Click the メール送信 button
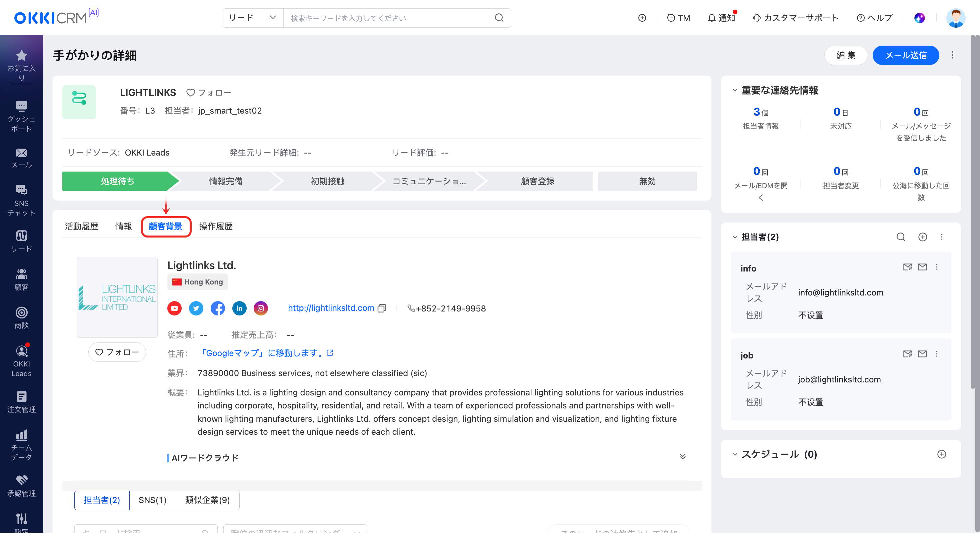The width and height of the screenshot is (980, 533). tap(906, 55)
